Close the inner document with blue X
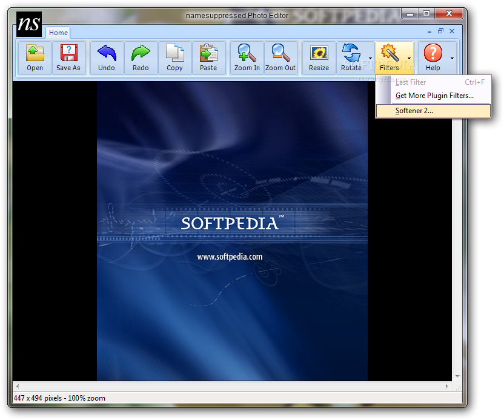The image size is (504, 420). click(x=452, y=31)
